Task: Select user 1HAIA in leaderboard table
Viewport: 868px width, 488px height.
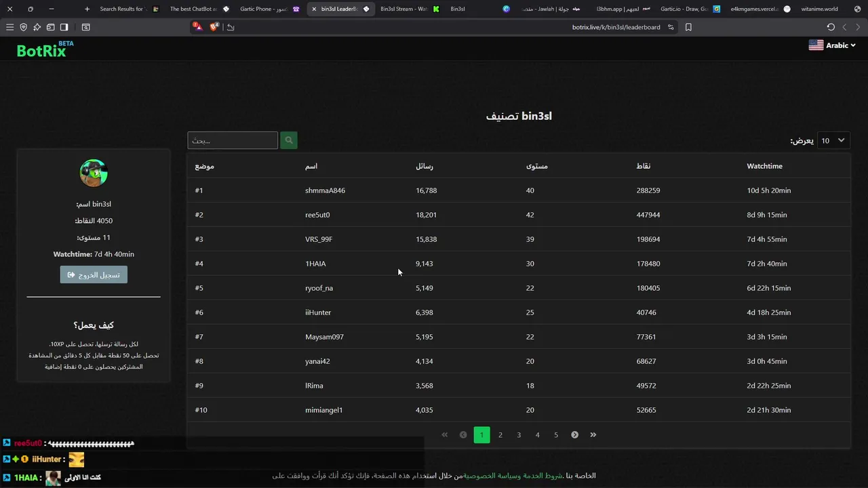Action: [315, 264]
